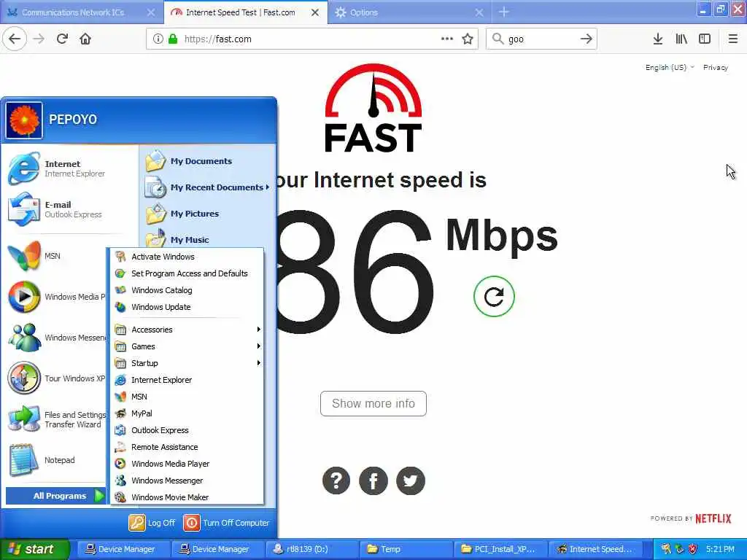Open the Privacy link
The height and width of the screenshot is (560, 747).
pyautogui.click(x=716, y=68)
